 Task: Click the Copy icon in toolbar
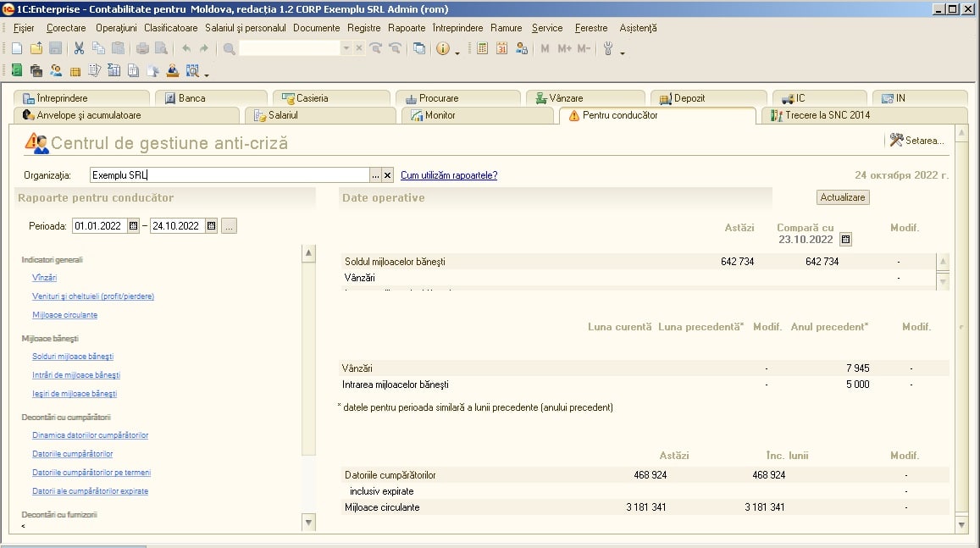(x=98, y=48)
